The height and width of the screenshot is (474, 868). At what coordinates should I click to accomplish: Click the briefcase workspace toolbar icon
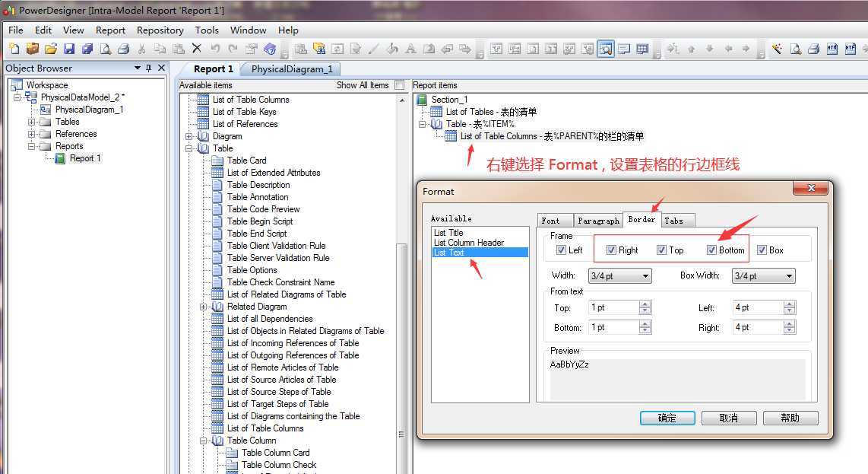click(32, 49)
